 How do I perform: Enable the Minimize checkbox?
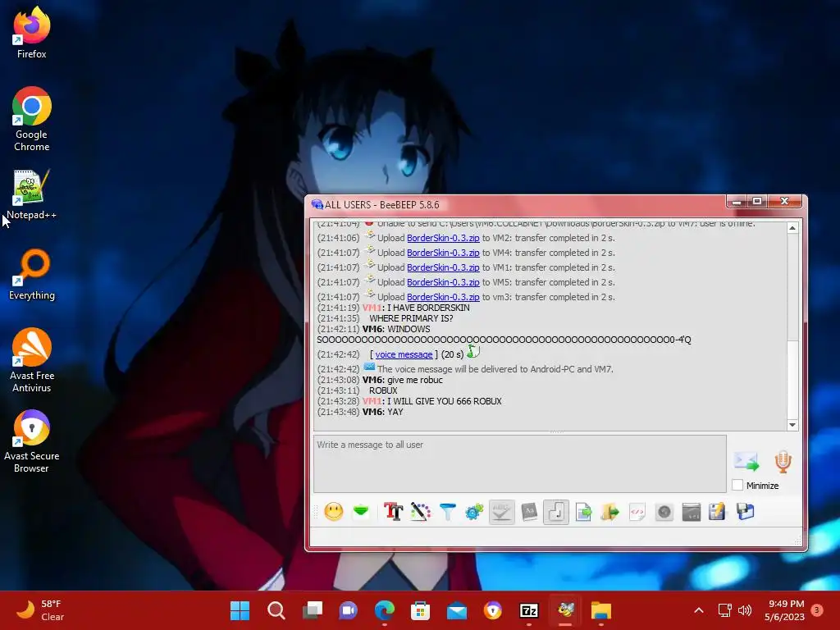(737, 485)
